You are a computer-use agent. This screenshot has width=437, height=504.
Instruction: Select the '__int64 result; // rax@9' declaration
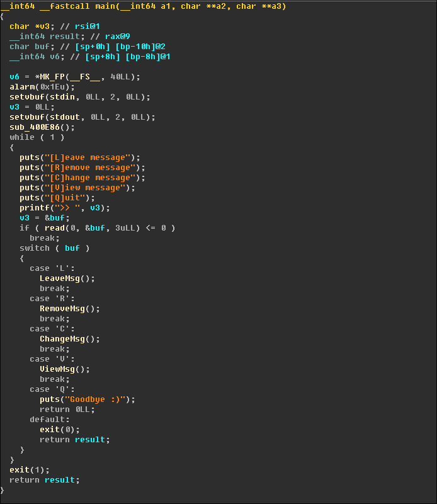pyautogui.click(x=70, y=37)
